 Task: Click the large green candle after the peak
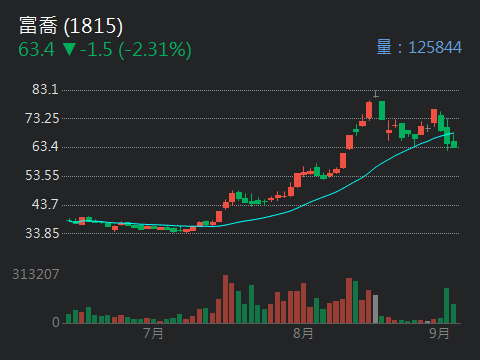382,110
